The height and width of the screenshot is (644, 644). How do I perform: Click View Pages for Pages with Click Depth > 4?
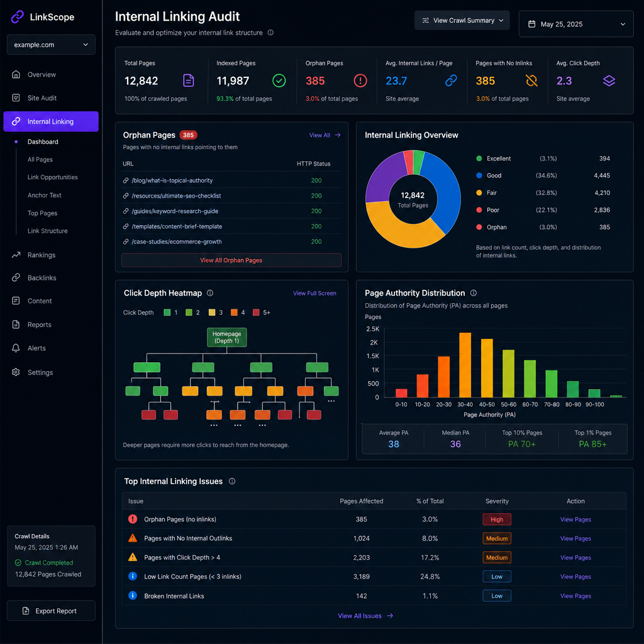[x=575, y=557]
